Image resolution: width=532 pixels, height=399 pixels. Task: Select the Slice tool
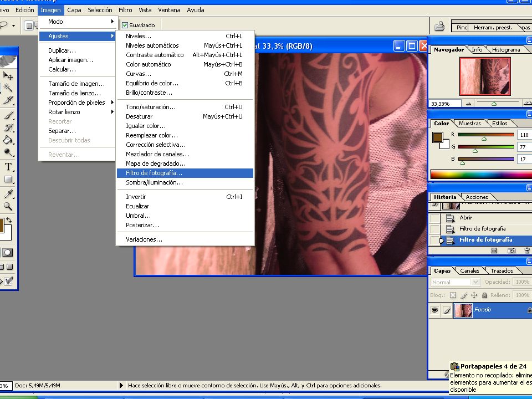click(x=8, y=100)
